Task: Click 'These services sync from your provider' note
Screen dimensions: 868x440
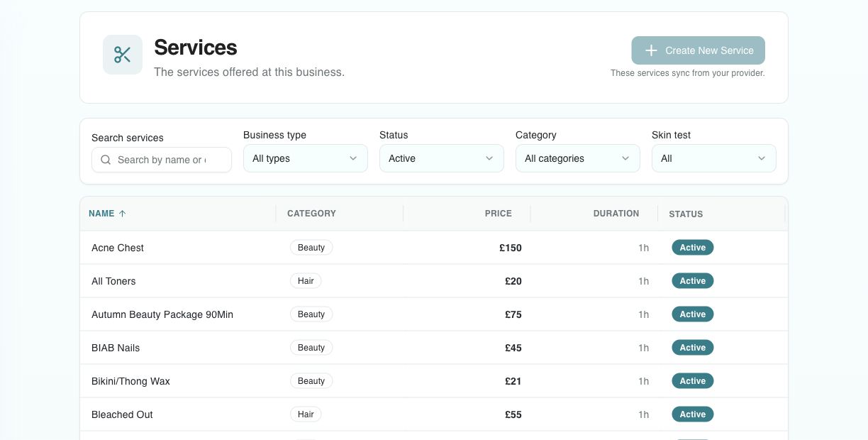Action: pyautogui.click(x=688, y=73)
